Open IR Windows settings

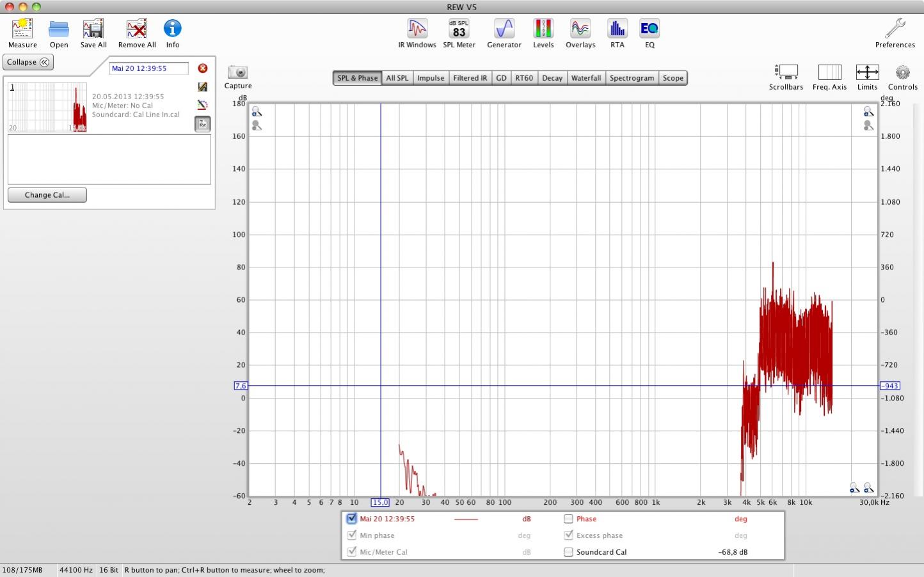417,29
